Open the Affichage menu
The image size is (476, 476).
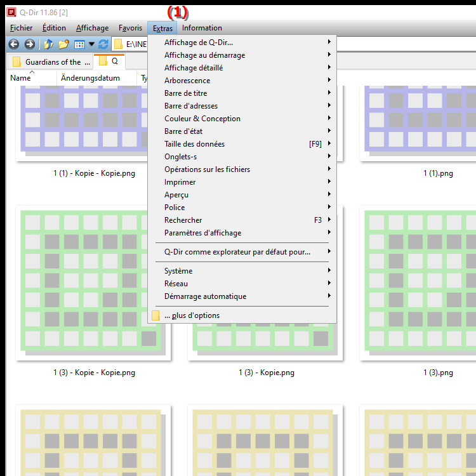tap(92, 28)
